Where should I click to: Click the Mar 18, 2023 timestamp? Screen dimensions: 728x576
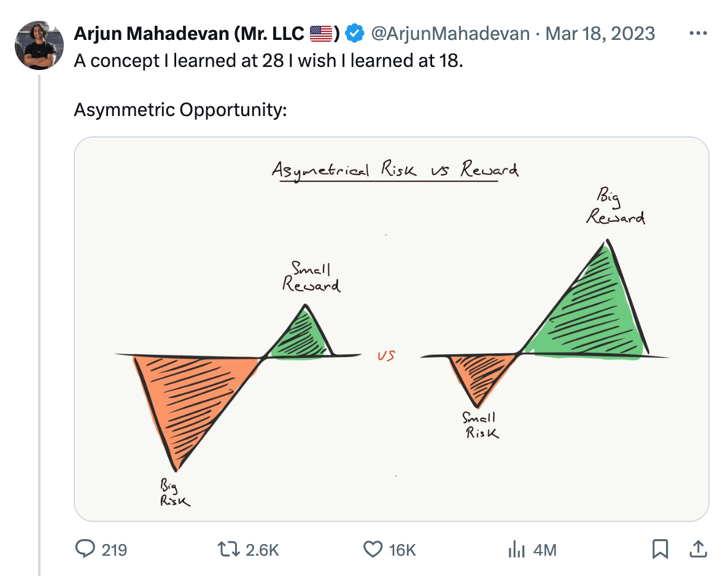tap(600, 33)
